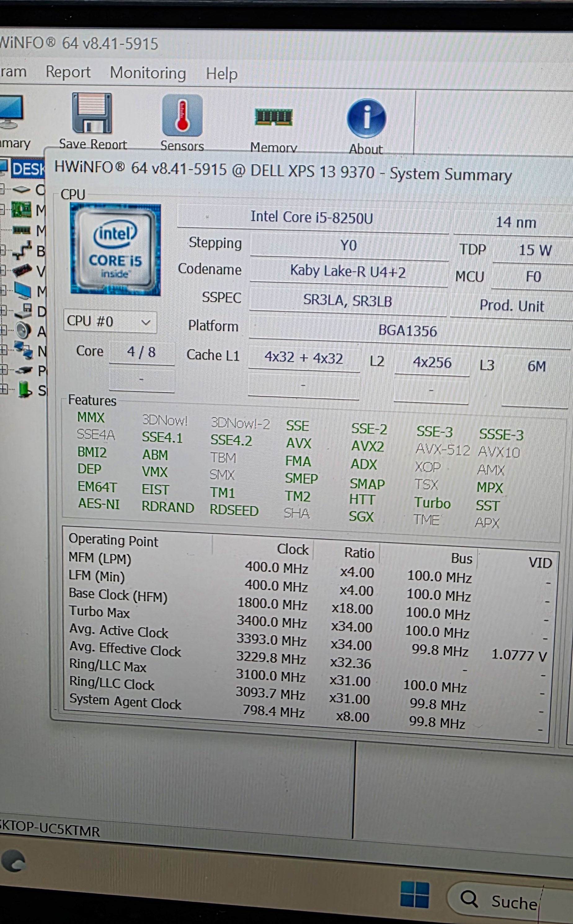Screen dimensions: 573x924
Task: Click the x32.36 ratio value
Action: click(351, 663)
